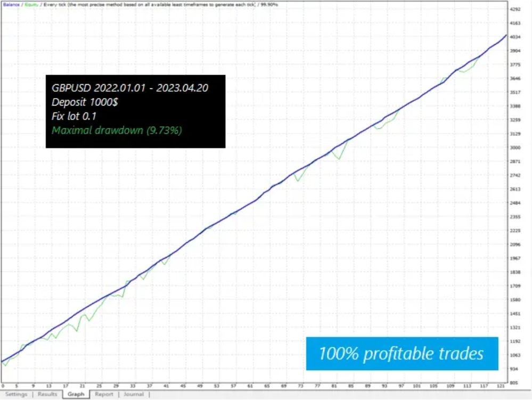
Task: Click the 'Fix lot 0.1' line
Action: coord(73,116)
